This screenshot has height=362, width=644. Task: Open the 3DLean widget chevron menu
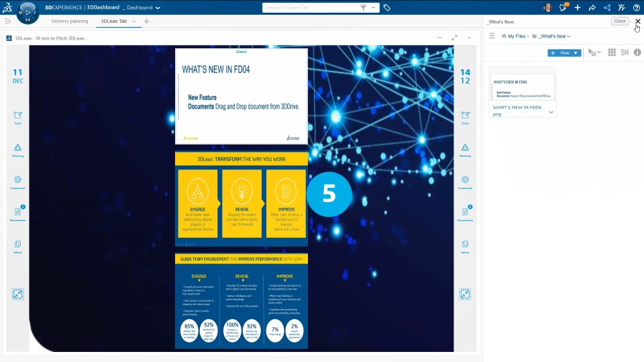click(x=469, y=38)
